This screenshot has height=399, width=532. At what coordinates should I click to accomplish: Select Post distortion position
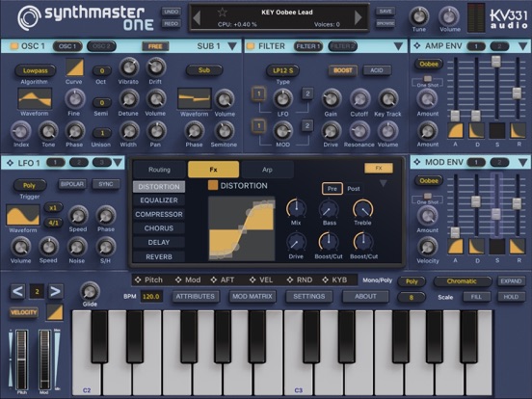pyautogui.click(x=354, y=189)
